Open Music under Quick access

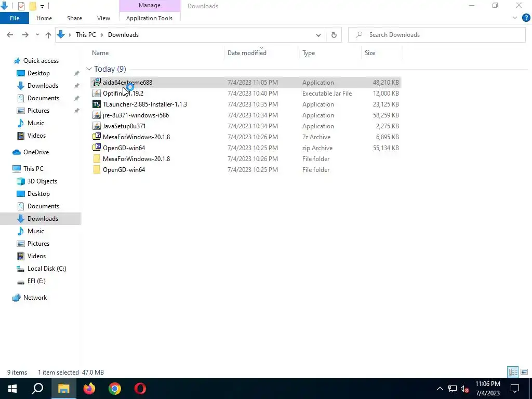36,123
